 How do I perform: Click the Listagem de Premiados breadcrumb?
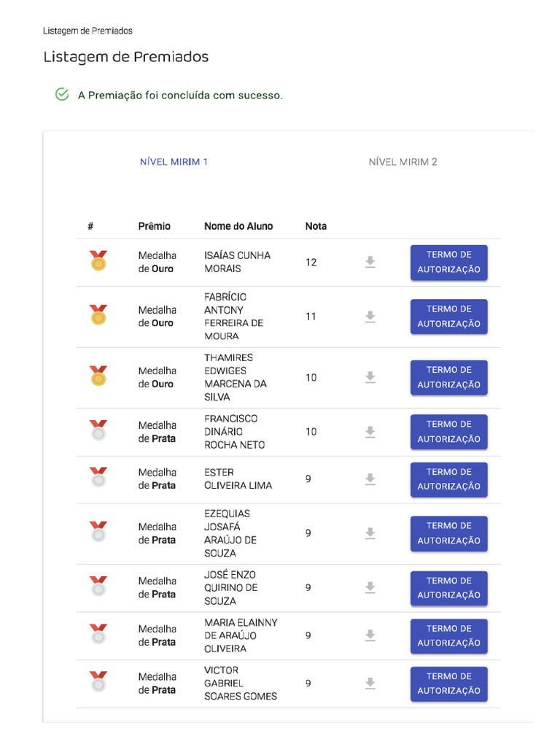[x=87, y=31]
